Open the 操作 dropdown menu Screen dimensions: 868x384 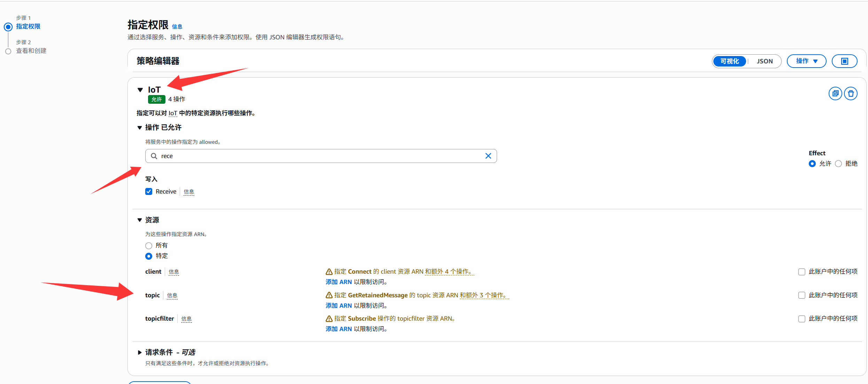(806, 61)
